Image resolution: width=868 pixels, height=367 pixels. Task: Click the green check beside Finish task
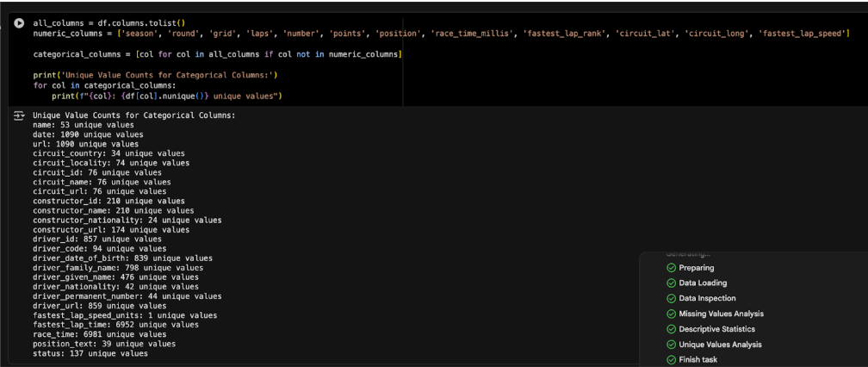pos(671,360)
